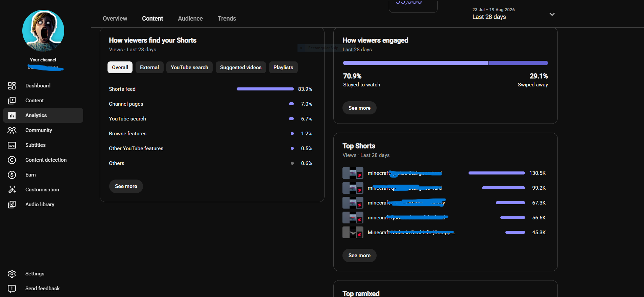This screenshot has width=644, height=297.
Task: Click the 67.3K views value
Action: [539, 203]
